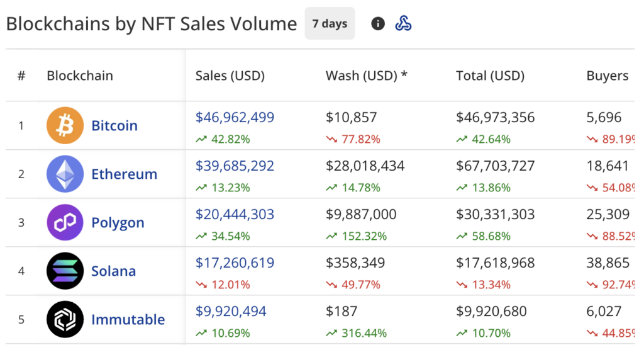Click the # rank column header
This screenshot has width=644, height=345.
[21, 76]
